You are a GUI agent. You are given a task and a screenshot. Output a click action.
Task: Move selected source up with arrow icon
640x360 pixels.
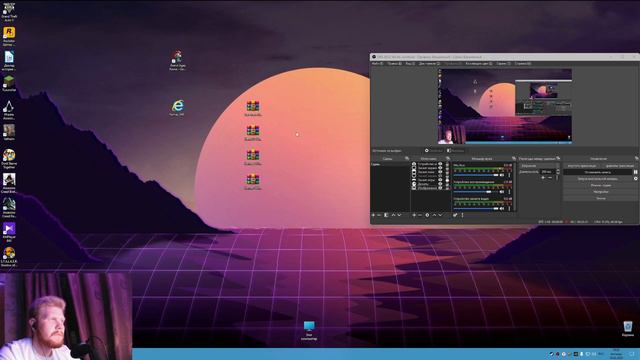(x=434, y=215)
